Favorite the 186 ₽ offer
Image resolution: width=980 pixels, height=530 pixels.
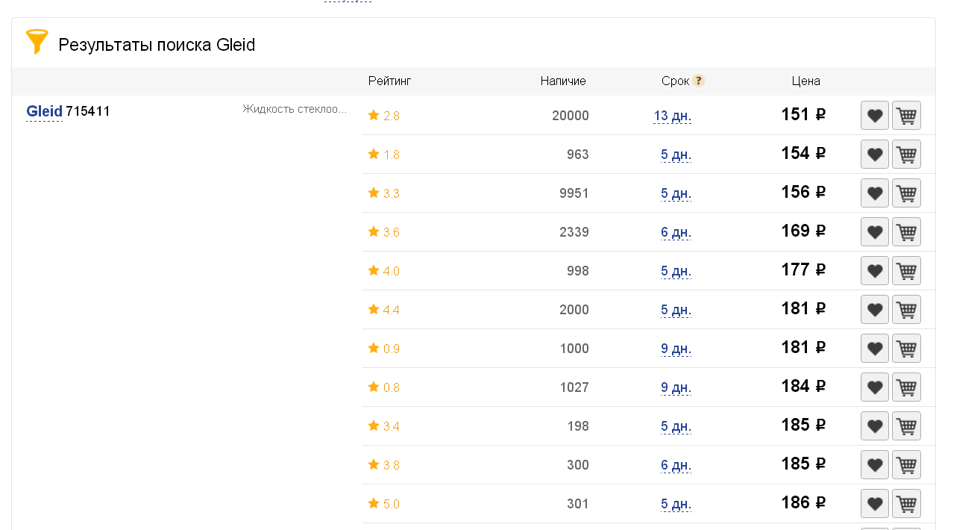point(875,504)
